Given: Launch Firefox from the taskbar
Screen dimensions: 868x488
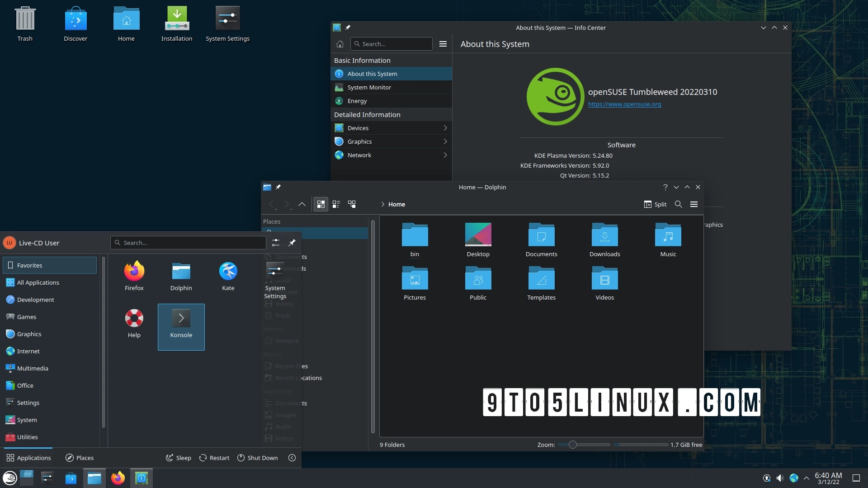Looking at the screenshot, I should tap(118, 478).
